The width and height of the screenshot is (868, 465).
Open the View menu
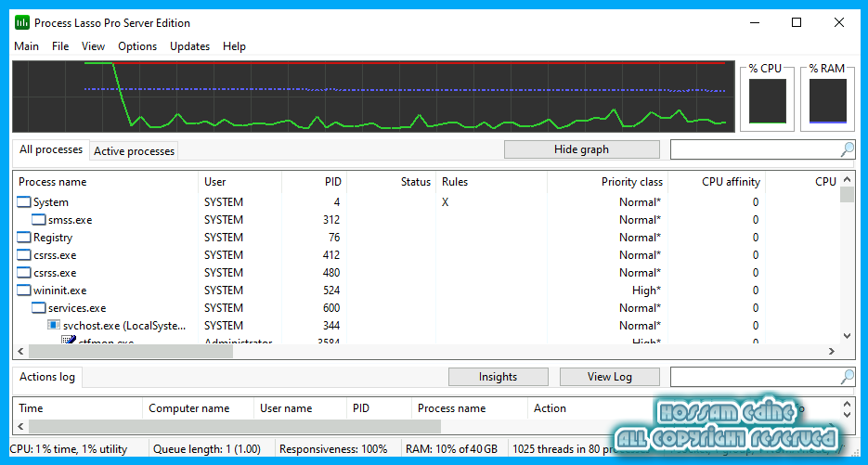point(93,46)
